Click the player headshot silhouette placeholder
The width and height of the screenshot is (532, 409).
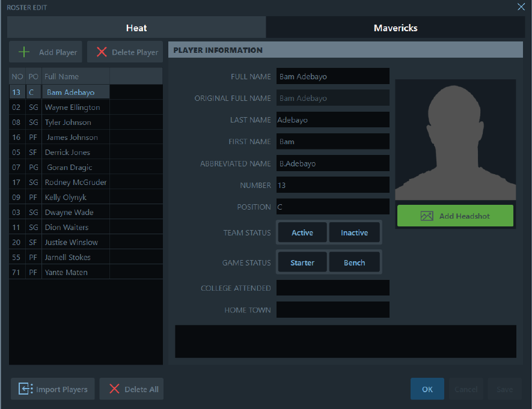[455, 140]
